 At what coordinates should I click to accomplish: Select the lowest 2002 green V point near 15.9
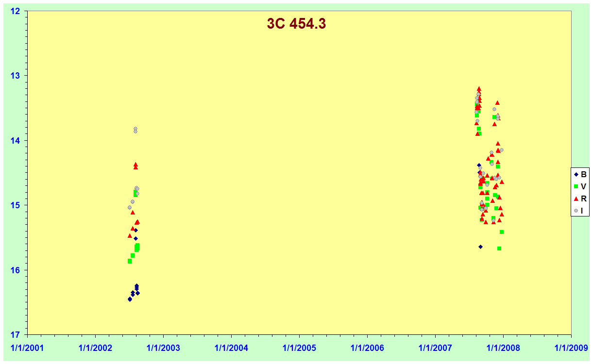click(x=130, y=261)
